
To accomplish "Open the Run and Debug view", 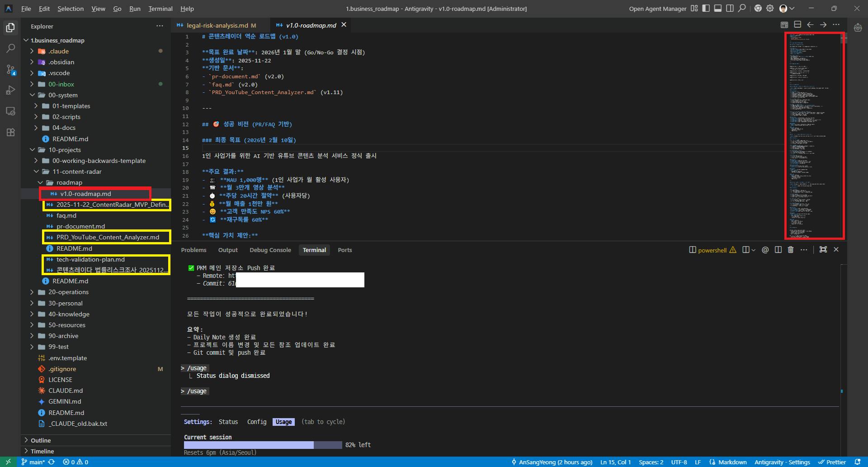I will point(10,90).
